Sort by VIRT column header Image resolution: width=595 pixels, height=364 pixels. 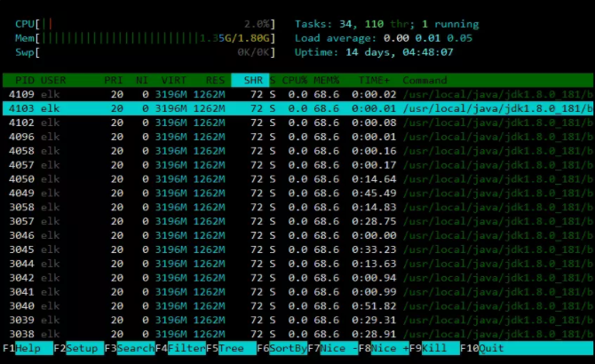tap(174, 81)
